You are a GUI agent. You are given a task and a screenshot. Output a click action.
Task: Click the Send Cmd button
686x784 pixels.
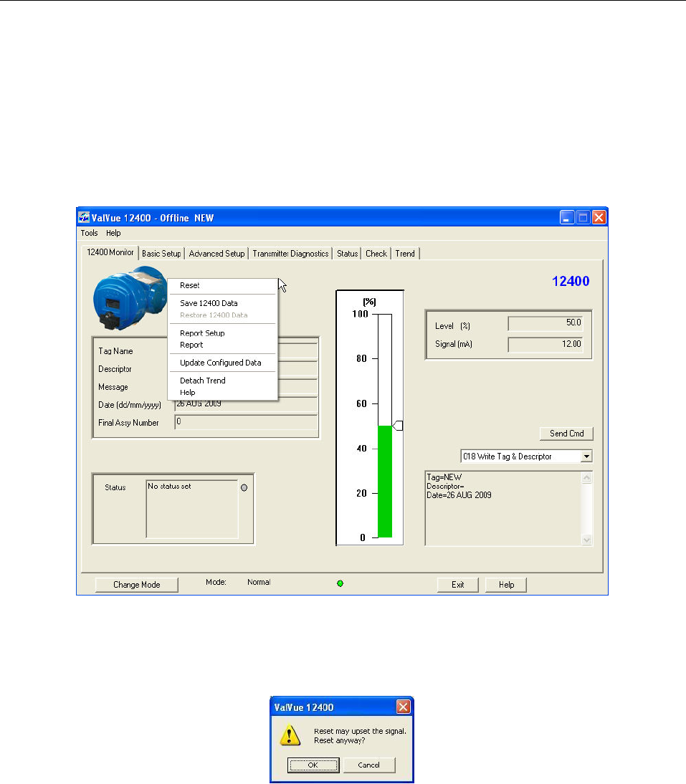tap(566, 434)
